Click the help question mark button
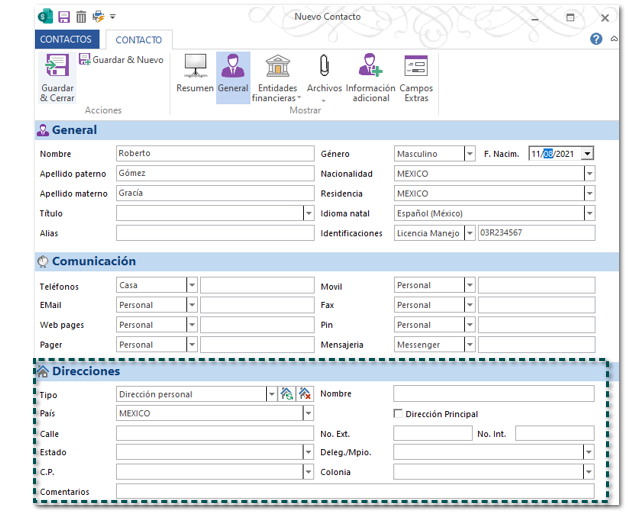 pos(596,39)
